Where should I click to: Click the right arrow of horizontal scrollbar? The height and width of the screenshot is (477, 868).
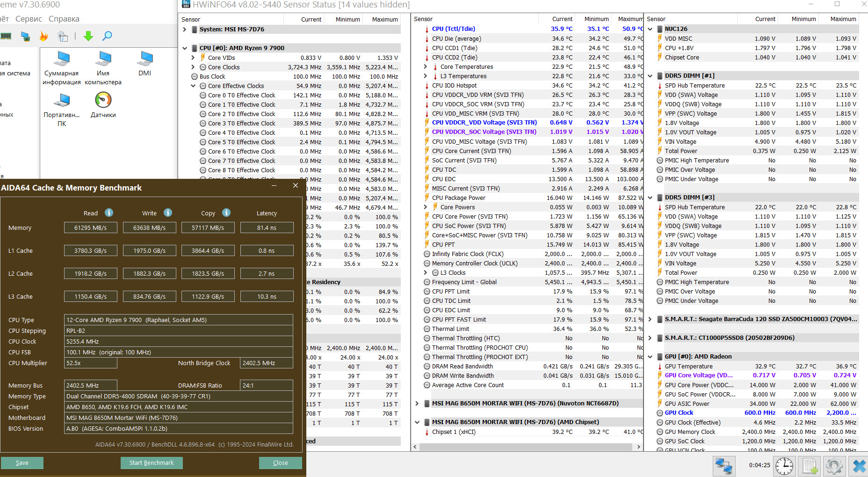pos(639,447)
